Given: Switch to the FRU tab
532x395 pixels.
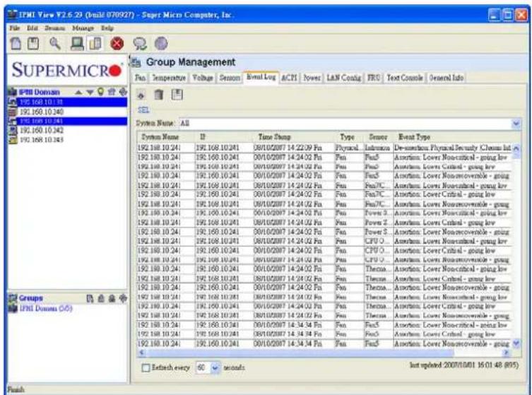Looking at the screenshot, I should click(373, 78).
